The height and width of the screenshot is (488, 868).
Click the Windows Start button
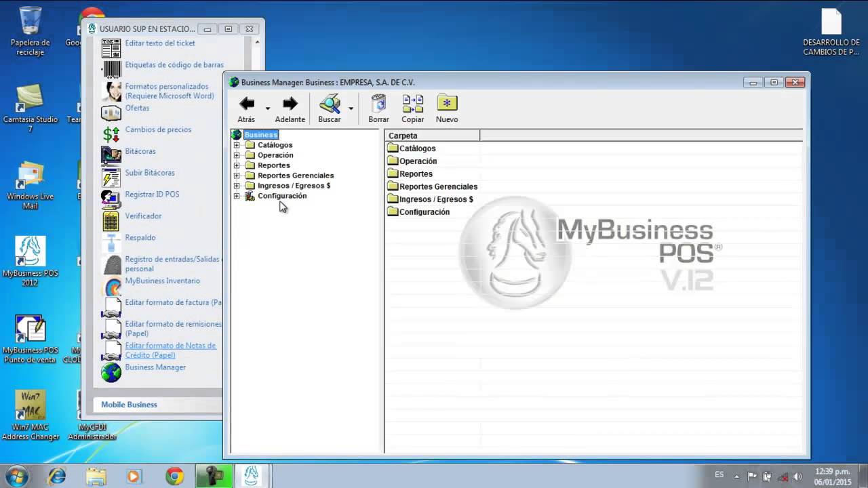[x=16, y=476]
